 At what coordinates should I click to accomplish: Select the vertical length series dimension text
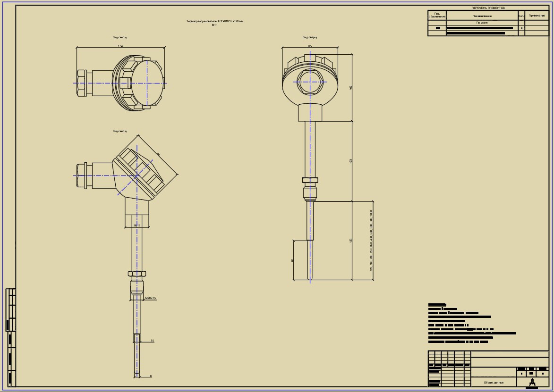pos(371,241)
